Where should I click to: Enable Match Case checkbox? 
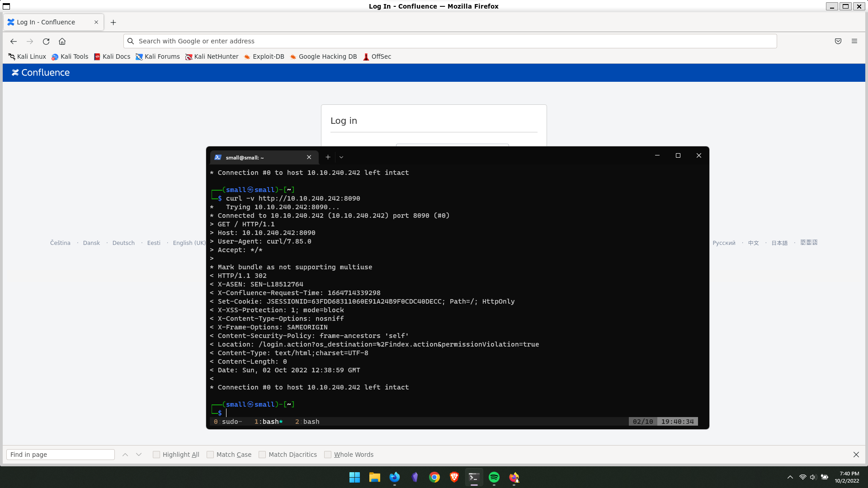pos(210,455)
